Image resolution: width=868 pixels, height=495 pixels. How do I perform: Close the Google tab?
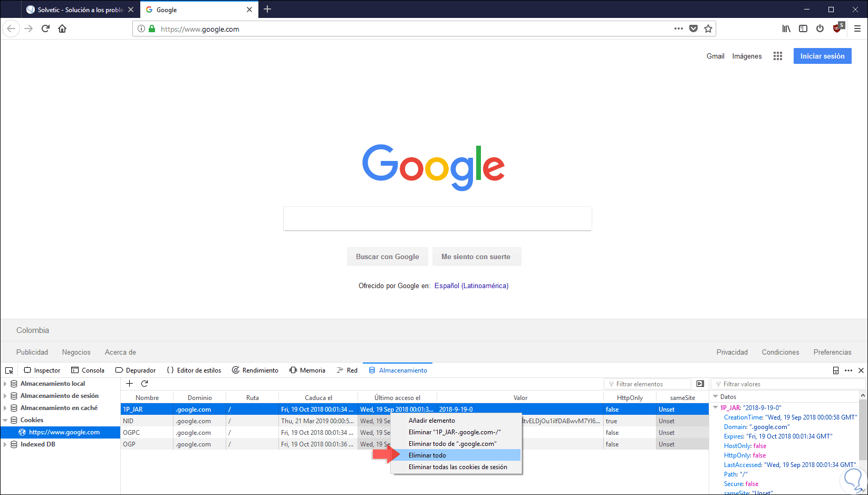[249, 9]
